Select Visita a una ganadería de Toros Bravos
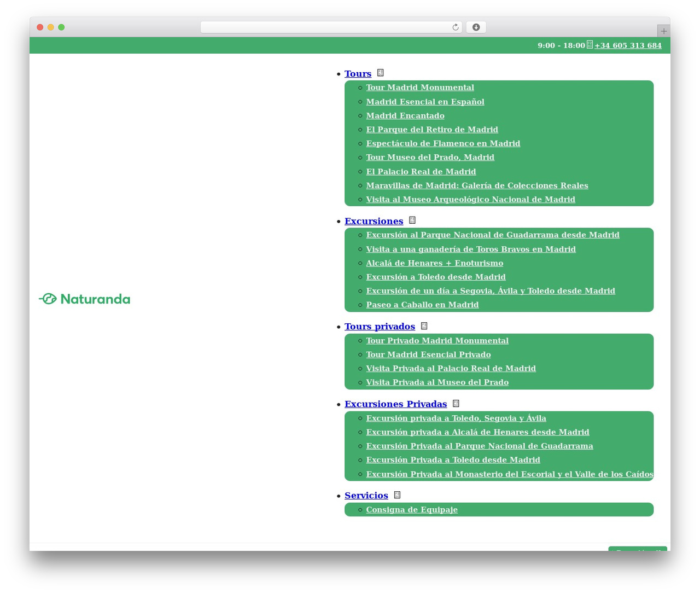This screenshot has width=700, height=593. 471,249
